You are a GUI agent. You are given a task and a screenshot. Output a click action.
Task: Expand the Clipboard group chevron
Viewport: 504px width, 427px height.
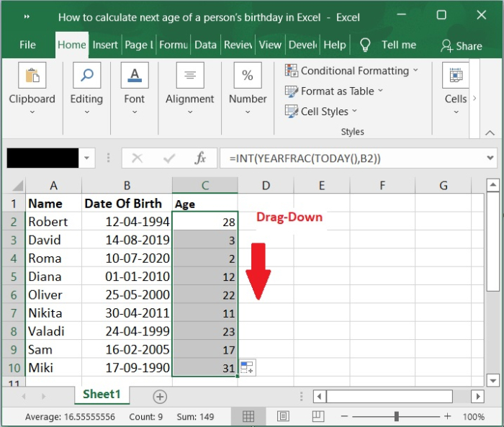(32, 112)
